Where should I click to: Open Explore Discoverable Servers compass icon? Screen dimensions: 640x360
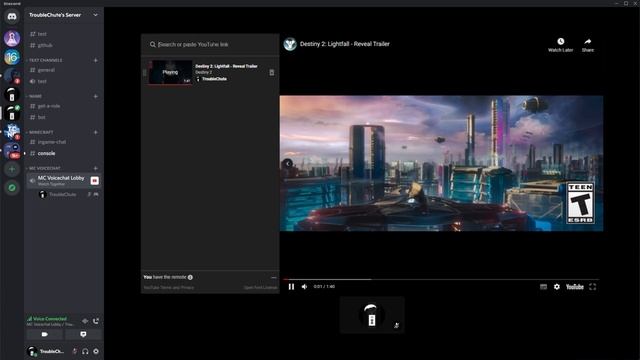tap(12, 188)
